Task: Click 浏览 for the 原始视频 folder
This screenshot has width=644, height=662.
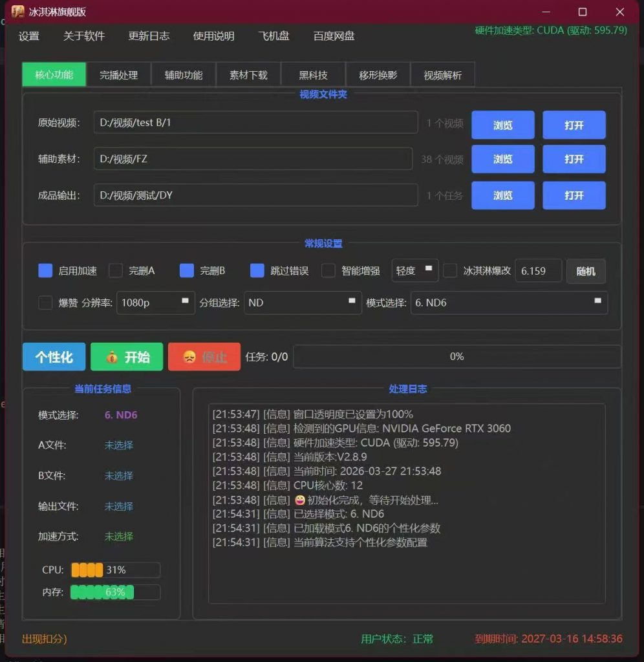Action: click(502, 125)
